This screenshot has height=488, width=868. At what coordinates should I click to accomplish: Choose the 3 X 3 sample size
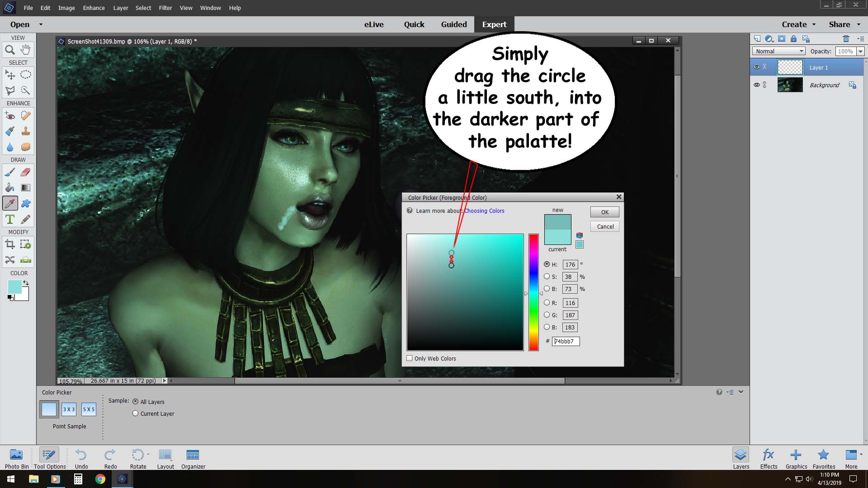tap(69, 409)
